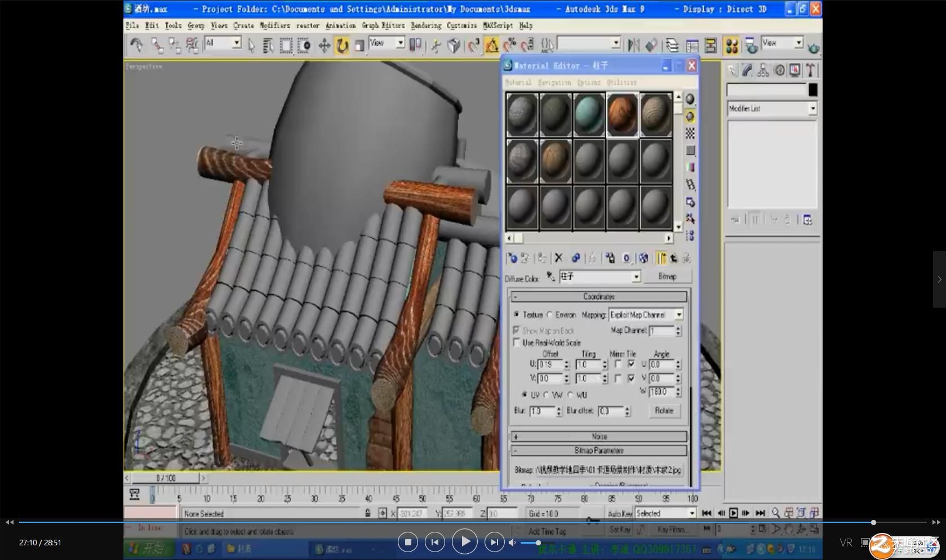
Task: Click Get Material icon
Action: pyautogui.click(x=512, y=258)
